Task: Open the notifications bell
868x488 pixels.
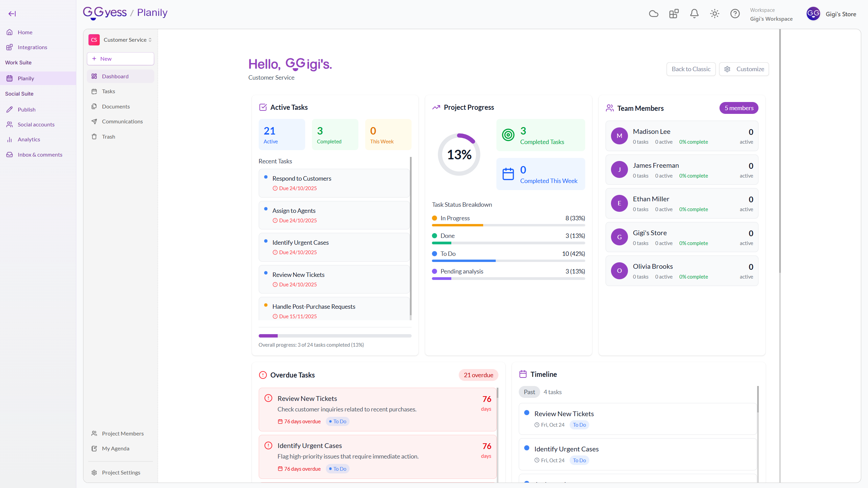Action: [694, 14]
